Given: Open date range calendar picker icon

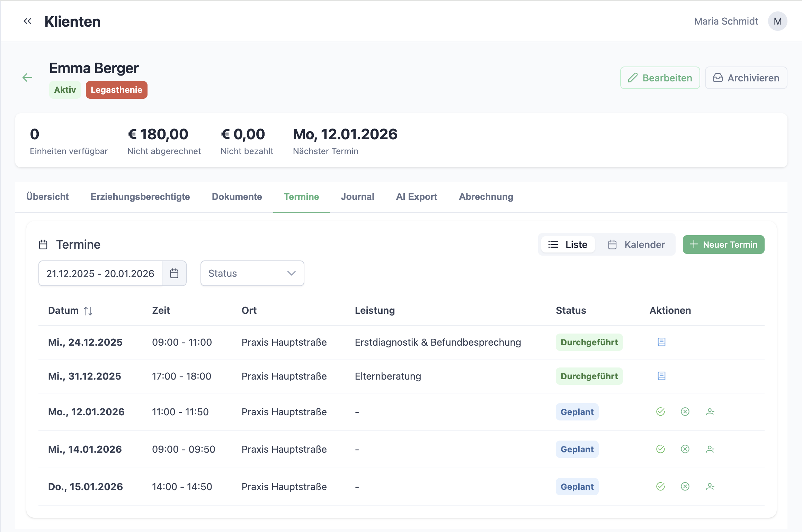Looking at the screenshot, I should [x=174, y=274].
